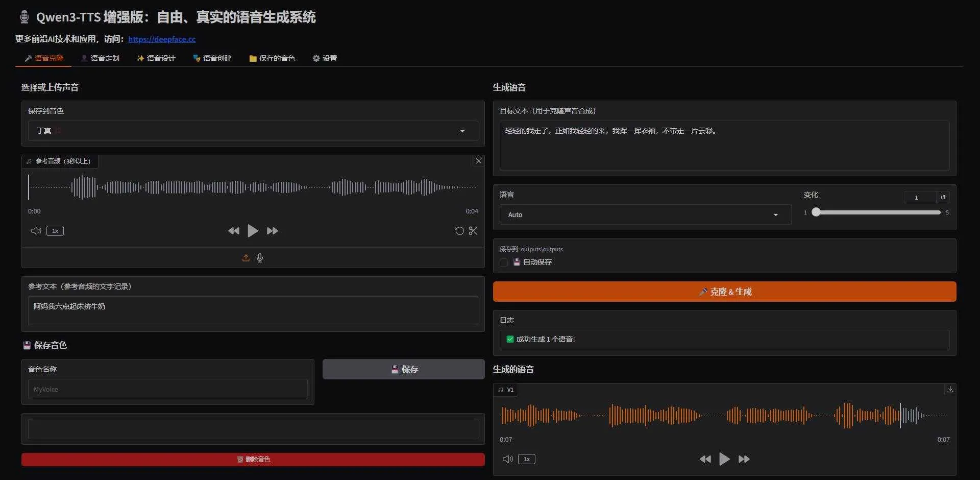Mute the reference audio volume icon
The height and width of the screenshot is (480, 980).
point(35,231)
